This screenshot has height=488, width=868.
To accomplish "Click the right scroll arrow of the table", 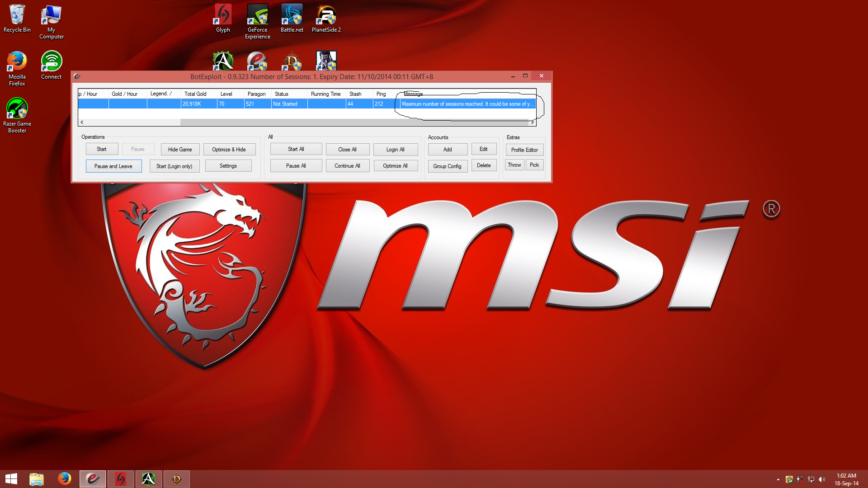I will point(533,122).
